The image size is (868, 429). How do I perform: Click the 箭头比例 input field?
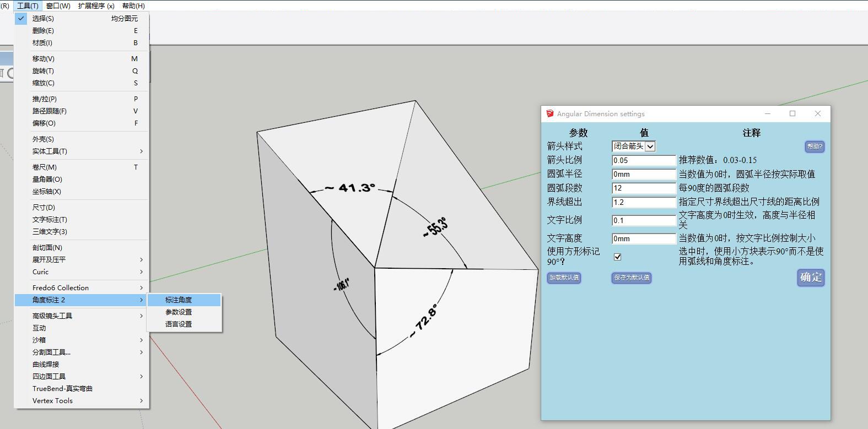[643, 161]
